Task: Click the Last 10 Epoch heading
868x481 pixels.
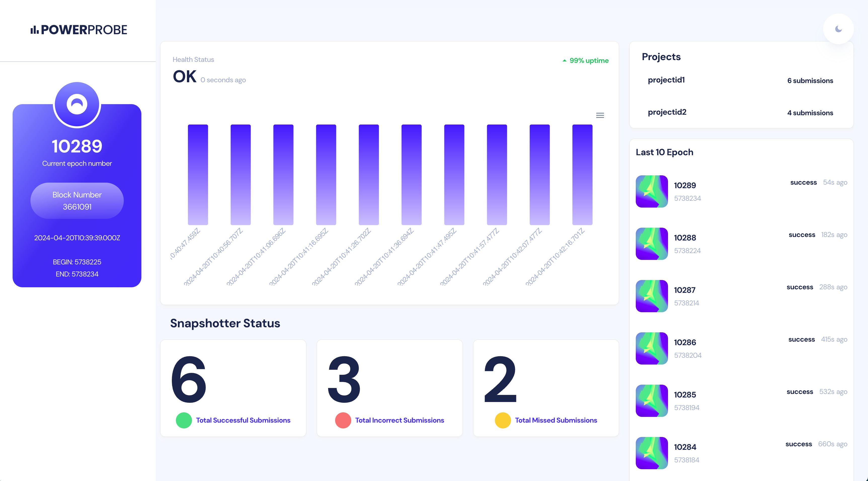Action: (664, 152)
